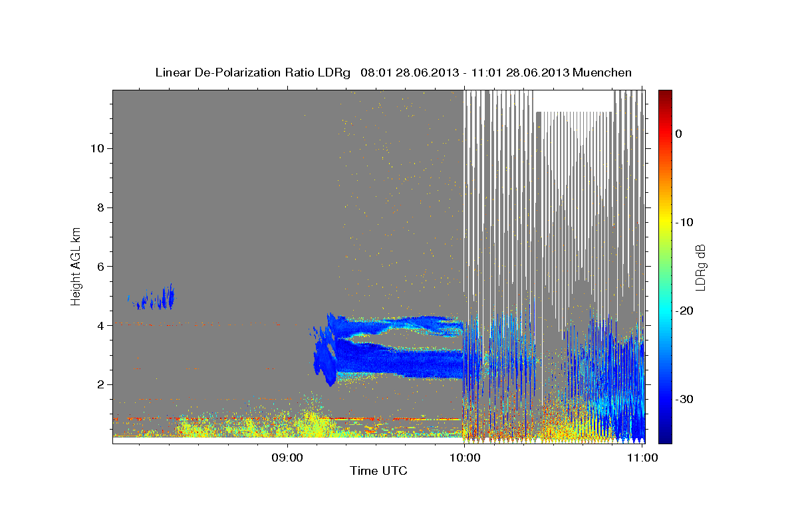The height and width of the screenshot is (532, 798).
Task: Click the start date '08:01 28.06.2013' in title
Action: [x=409, y=72]
